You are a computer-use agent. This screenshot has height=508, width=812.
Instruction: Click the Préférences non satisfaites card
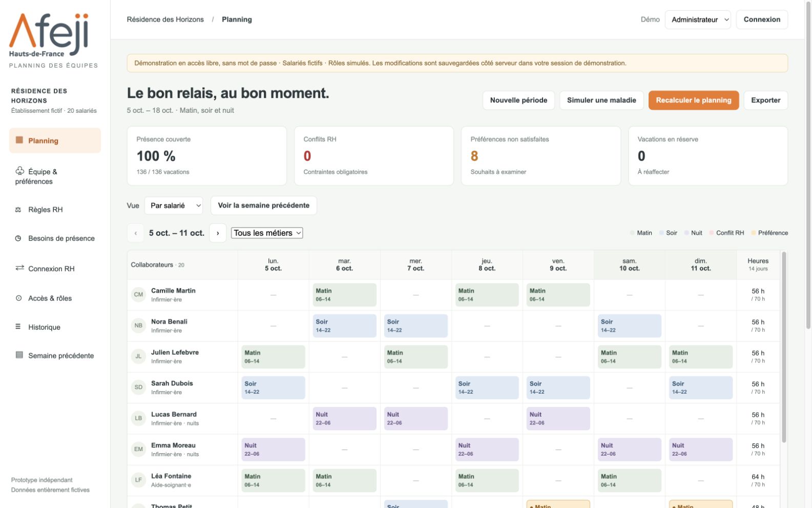(541, 156)
